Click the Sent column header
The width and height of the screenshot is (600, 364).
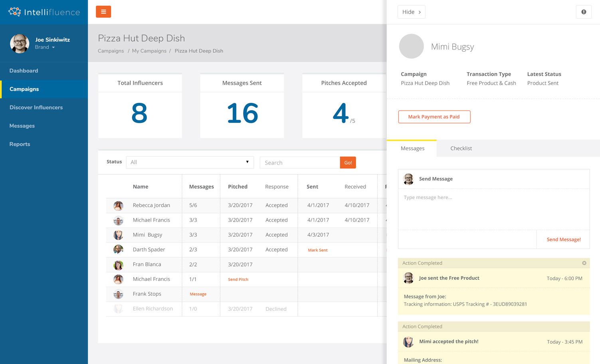click(312, 186)
